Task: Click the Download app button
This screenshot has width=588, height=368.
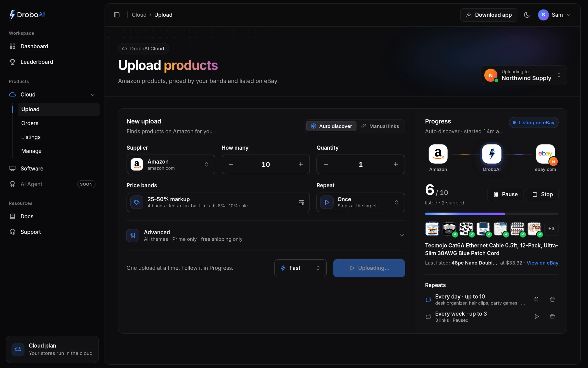Action: click(x=489, y=15)
